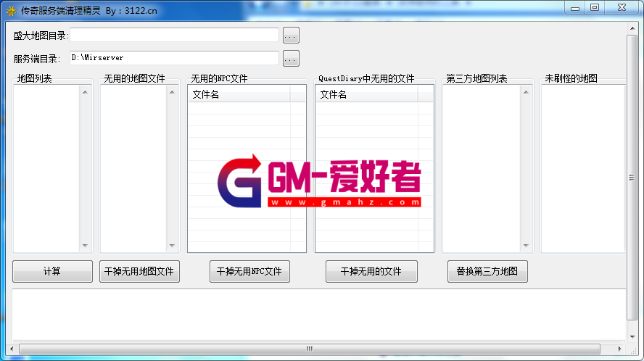Click down arrow of 第三方地图列表 scrollbar
644x361 pixels.
point(526,246)
